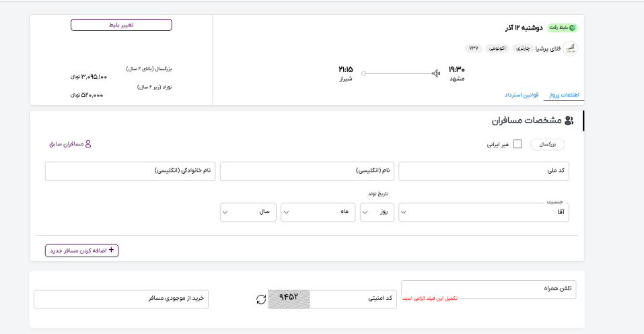Click the captcha image showing 9452
The image size is (644, 334).
(289, 300)
